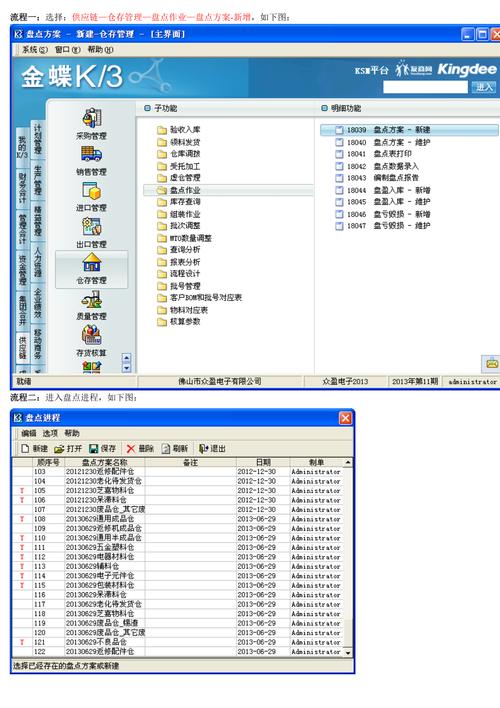Open 18047 盘亏毁损 - 维护

point(383,225)
